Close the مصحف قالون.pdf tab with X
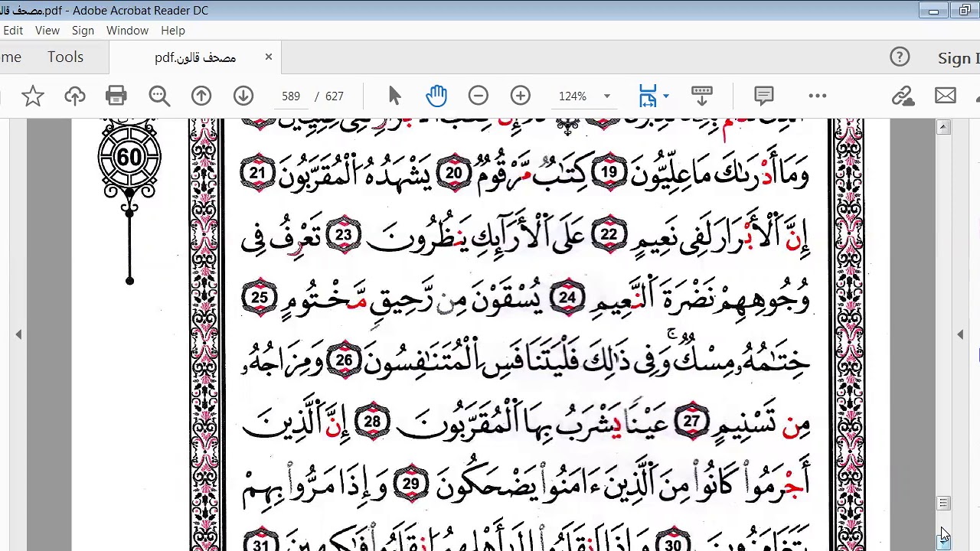 click(x=269, y=57)
